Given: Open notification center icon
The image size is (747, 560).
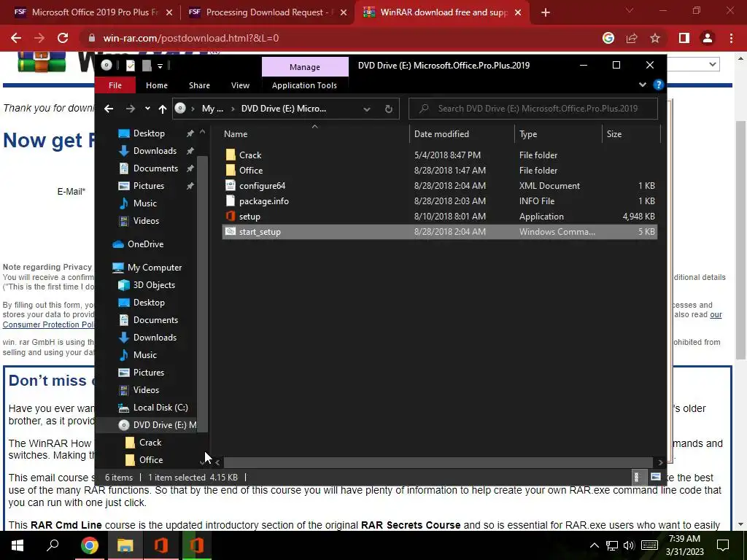Looking at the screenshot, I should point(723,545).
